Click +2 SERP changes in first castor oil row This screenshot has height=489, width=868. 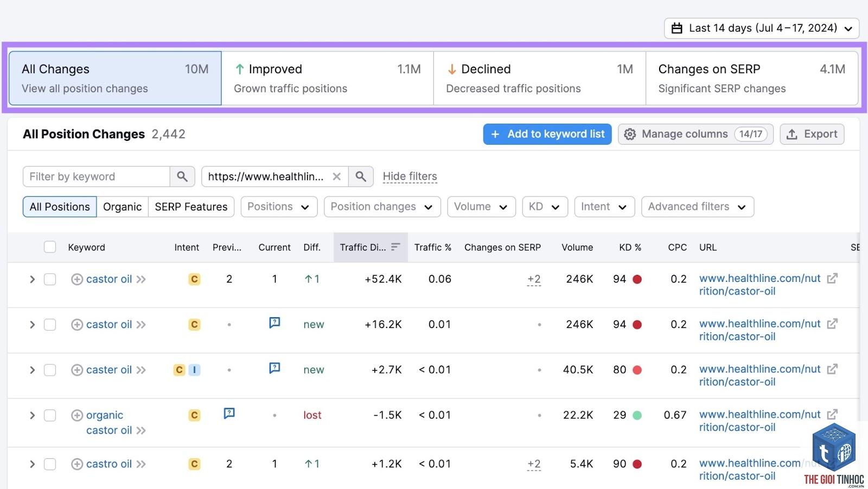(x=534, y=279)
